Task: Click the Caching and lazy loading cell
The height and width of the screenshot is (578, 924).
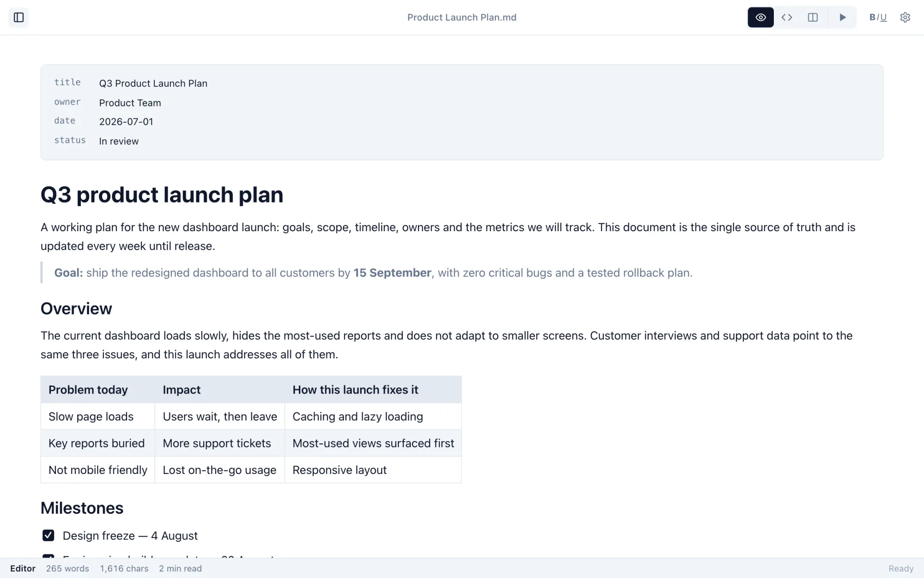Action: coord(373,417)
